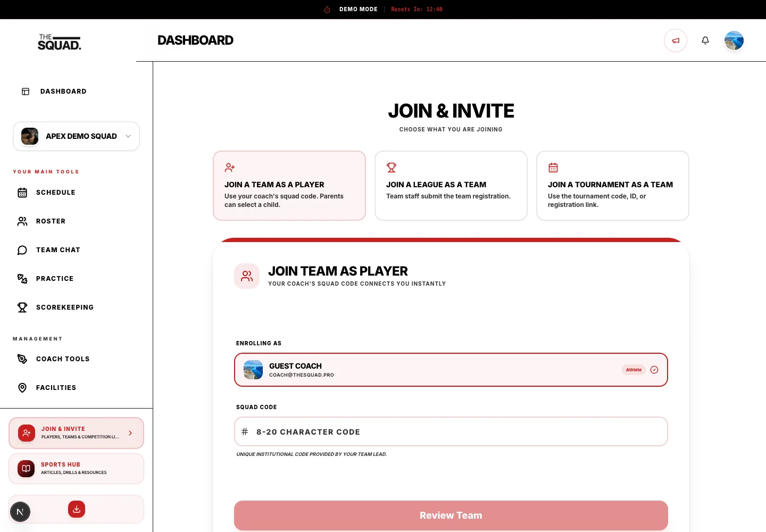Click the megaphone announcements icon
Image resolution: width=766 pixels, height=532 pixels.
point(676,40)
